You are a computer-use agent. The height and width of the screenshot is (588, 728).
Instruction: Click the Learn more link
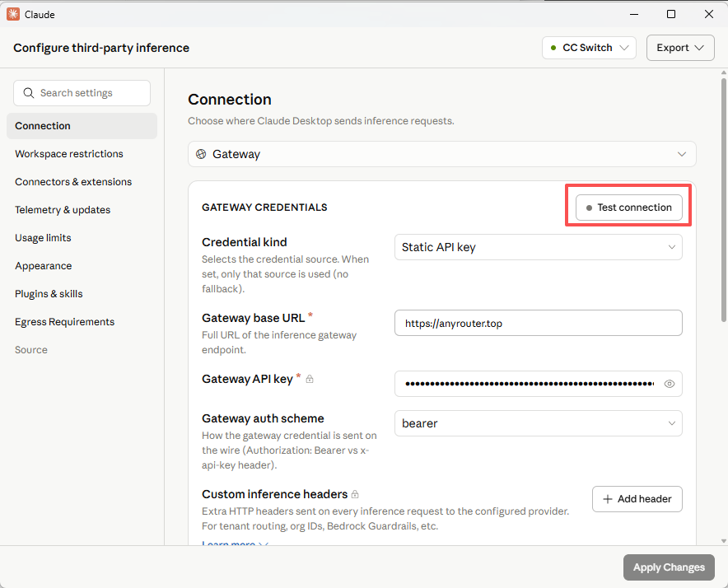[235, 544]
